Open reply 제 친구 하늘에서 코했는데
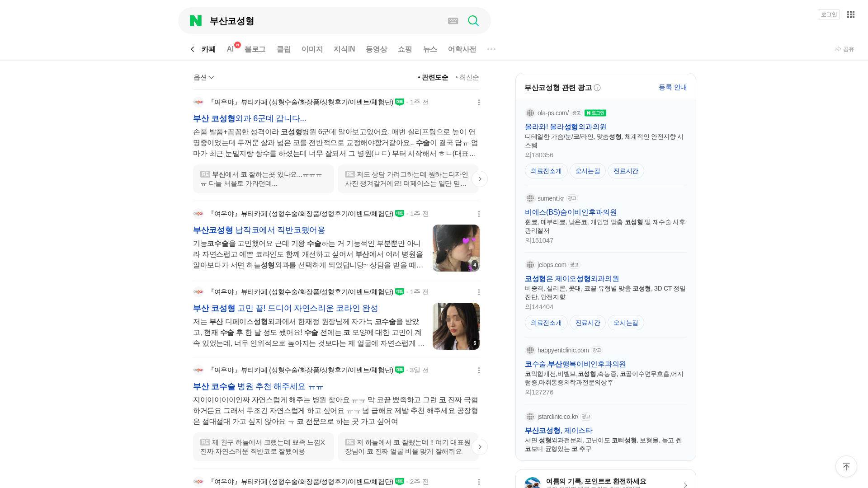 click(x=264, y=447)
